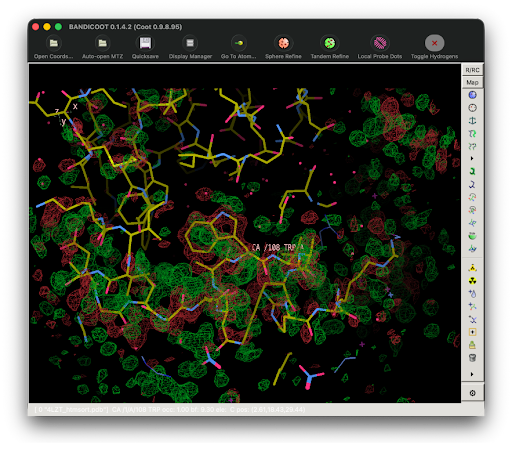Image resolution: width=512 pixels, height=452 pixels.
Task: Click the R/RC button in sidebar
Action: pos(472,70)
